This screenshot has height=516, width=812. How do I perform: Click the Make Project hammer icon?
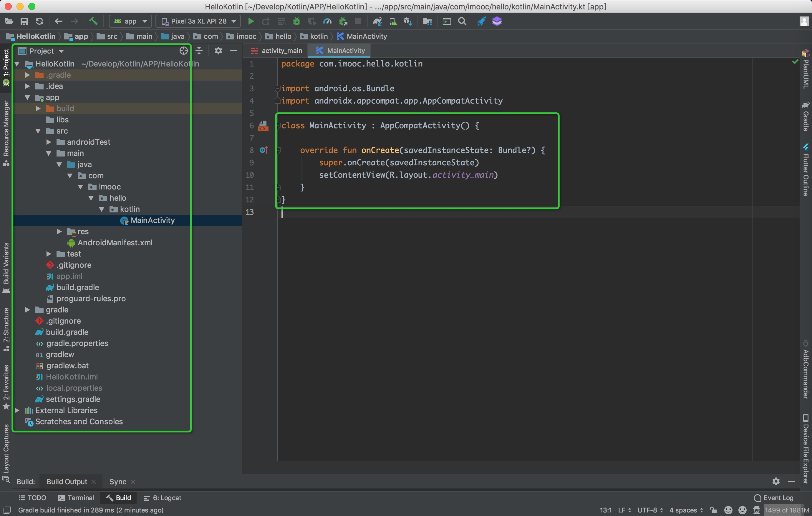coord(93,21)
